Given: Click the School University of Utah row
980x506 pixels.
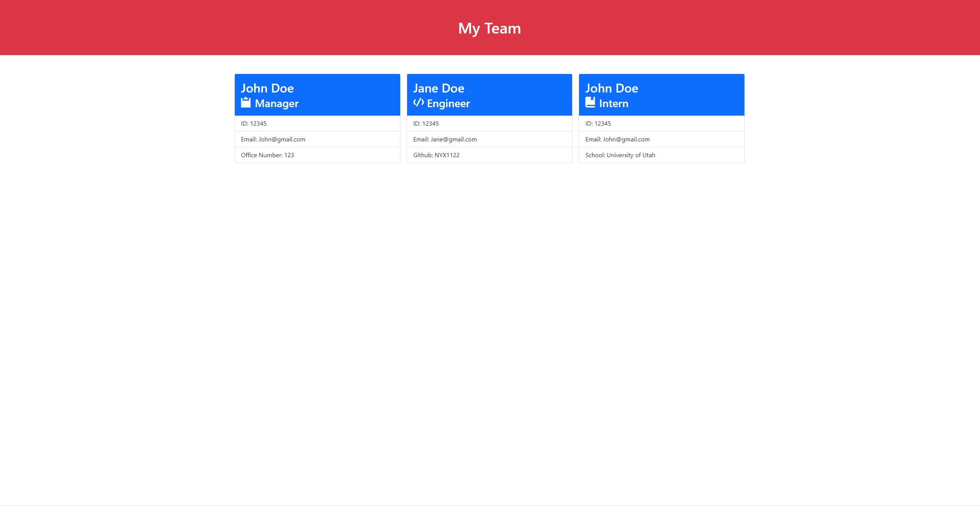Looking at the screenshot, I should (620, 155).
